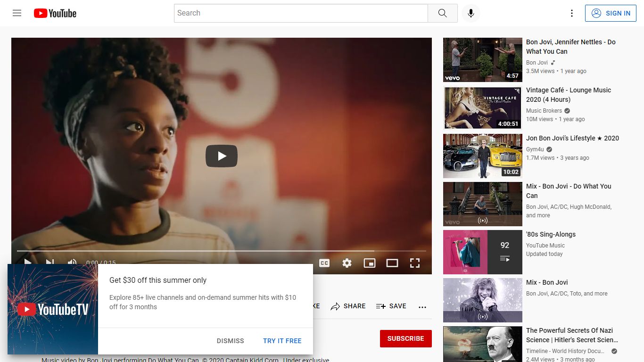This screenshot has height=362, width=644.
Task: Toggle theater mode view
Action: 392,263
